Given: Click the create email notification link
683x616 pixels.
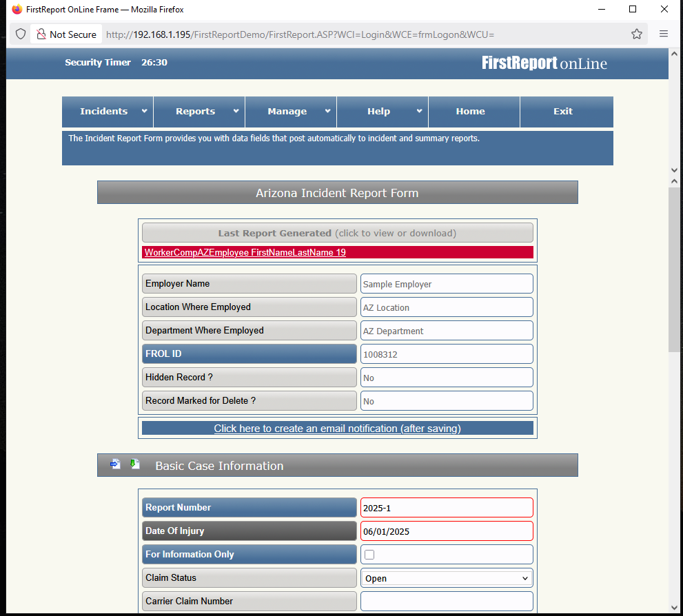Looking at the screenshot, I should pyautogui.click(x=337, y=429).
